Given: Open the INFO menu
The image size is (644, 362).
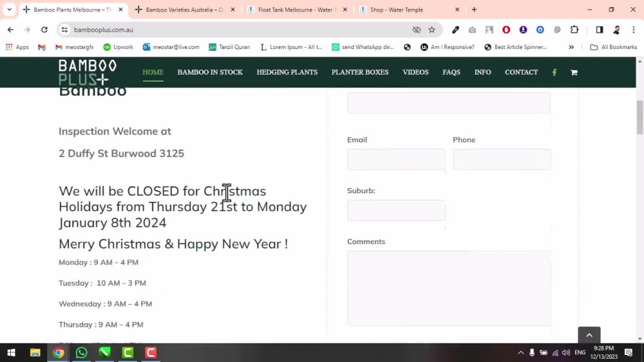Looking at the screenshot, I should pos(482,72).
